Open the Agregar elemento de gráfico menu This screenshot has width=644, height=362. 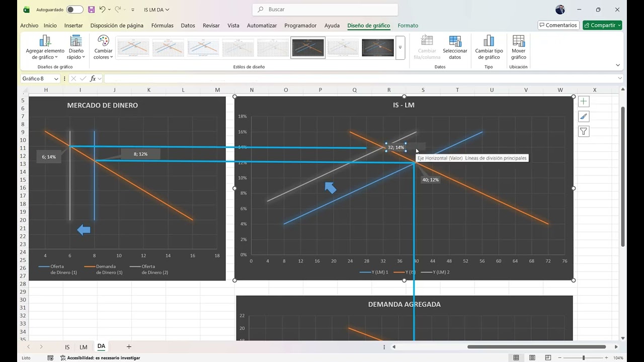tap(45, 47)
